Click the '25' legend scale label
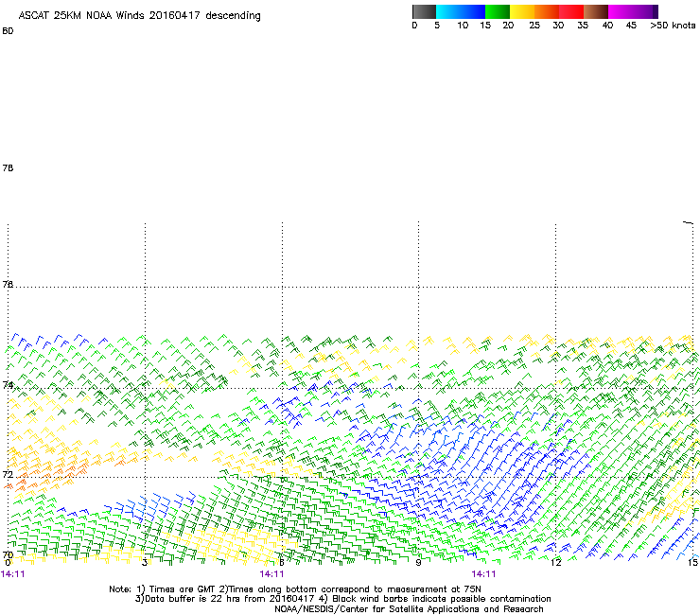Image resolution: width=700 pixels, height=615 pixels. (534, 26)
